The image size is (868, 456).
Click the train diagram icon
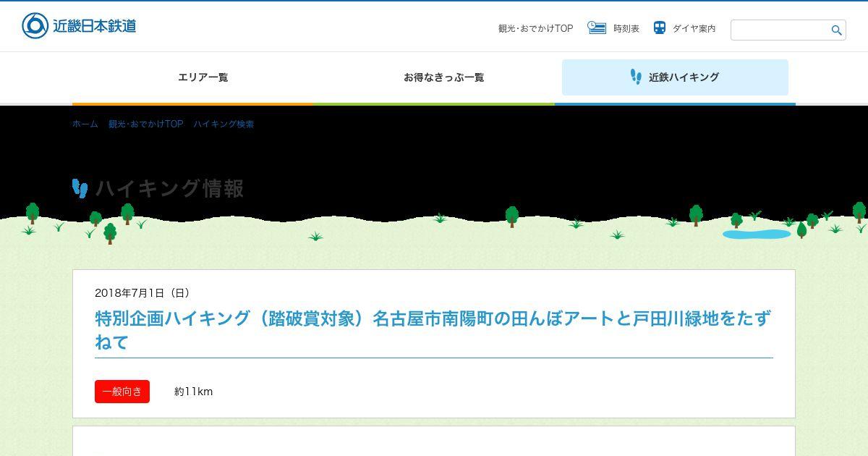pos(659,28)
